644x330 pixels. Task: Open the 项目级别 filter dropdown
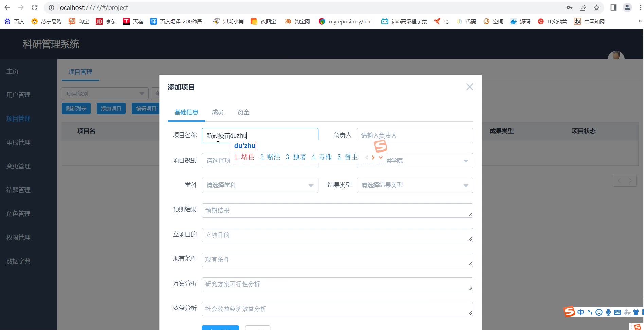click(105, 94)
